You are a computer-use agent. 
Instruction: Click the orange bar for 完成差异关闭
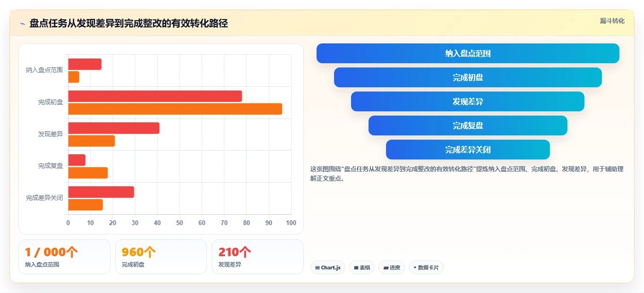pyautogui.click(x=86, y=205)
